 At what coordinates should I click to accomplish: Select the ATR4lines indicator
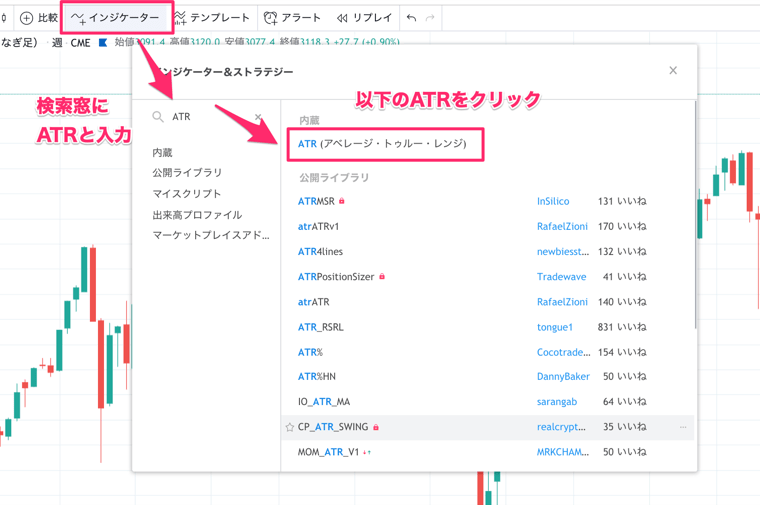point(320,252)
